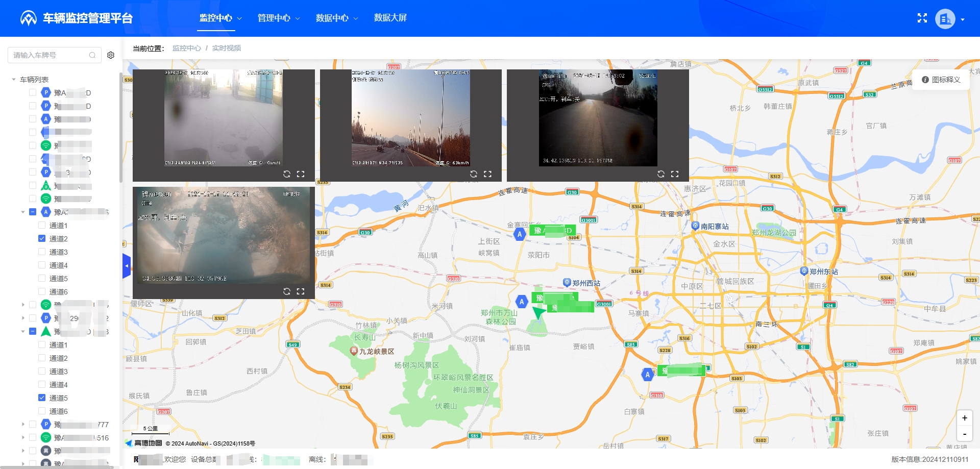Click online icon of vehicle ending 516
This screenshot has width=980, height=469.
pos(46,437)
